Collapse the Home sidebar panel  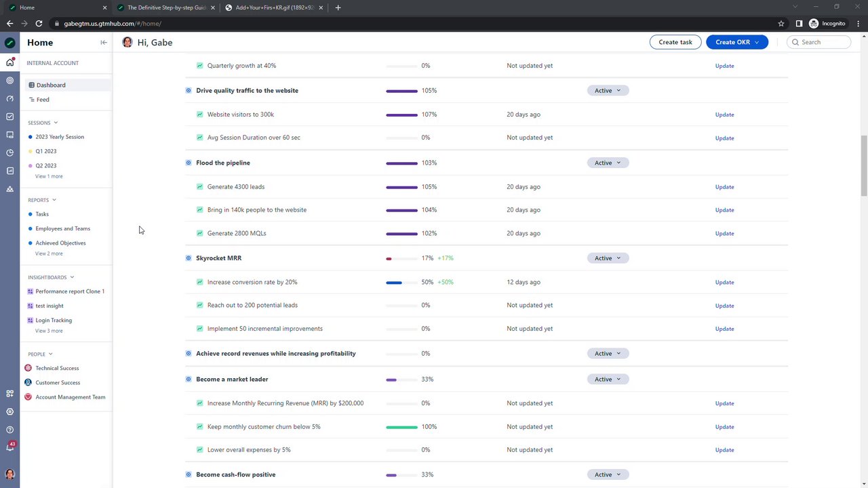coord(104,42)
